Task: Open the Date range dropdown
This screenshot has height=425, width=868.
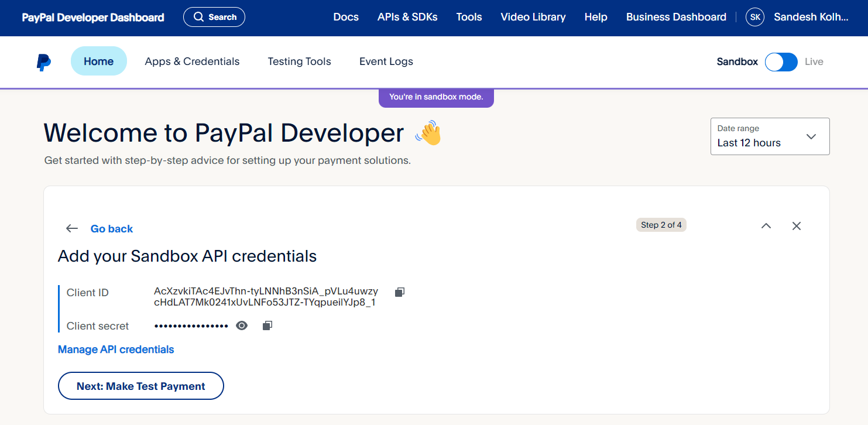Action: click(770, 136)
